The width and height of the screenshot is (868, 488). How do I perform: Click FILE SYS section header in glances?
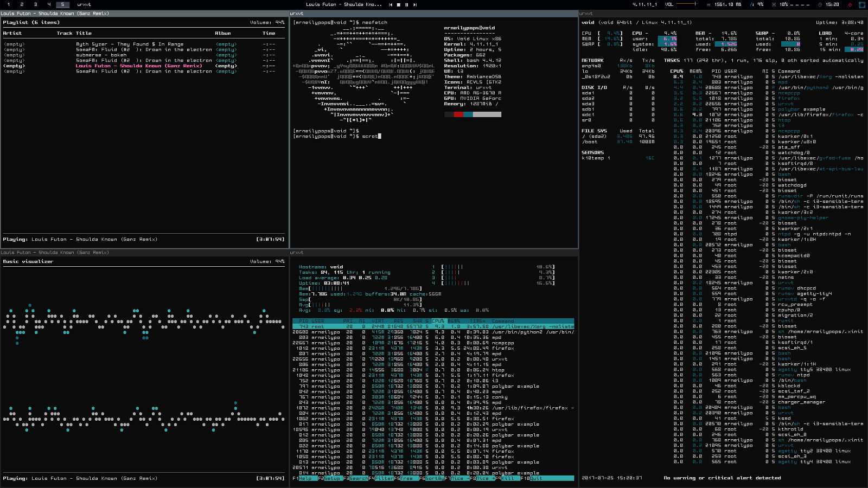[595, 131]
